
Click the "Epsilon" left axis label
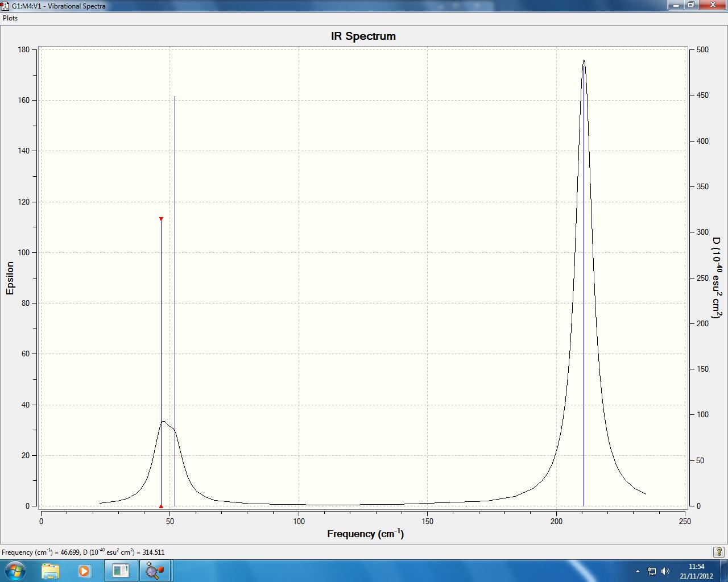[10, 278]
